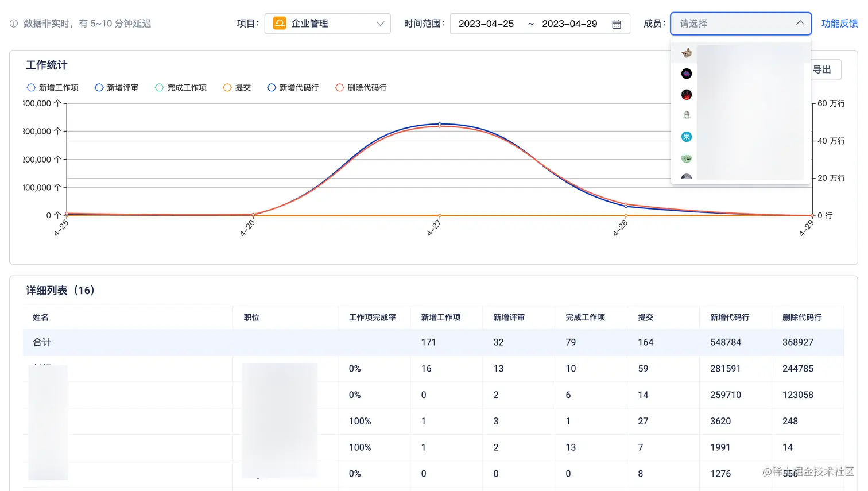868x491 pixels.
Task: Choose the member with the teal 朱 avatar
Action: coord(687,137)
